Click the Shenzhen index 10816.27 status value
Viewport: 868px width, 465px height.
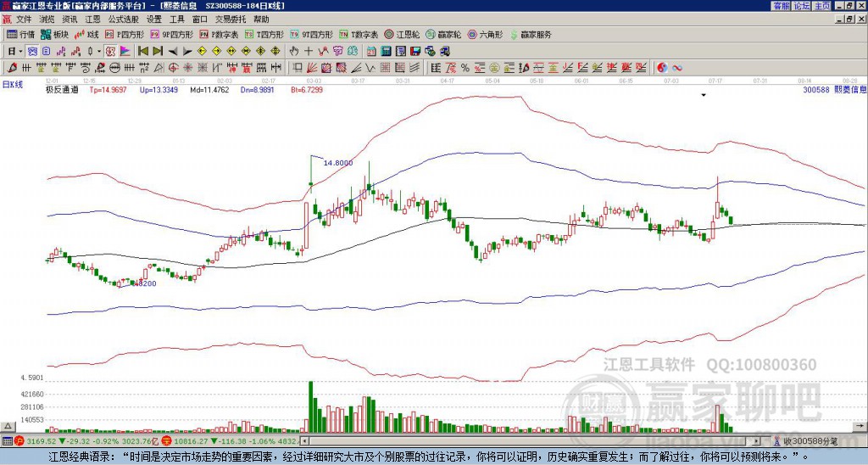click(x=191, y=441)
